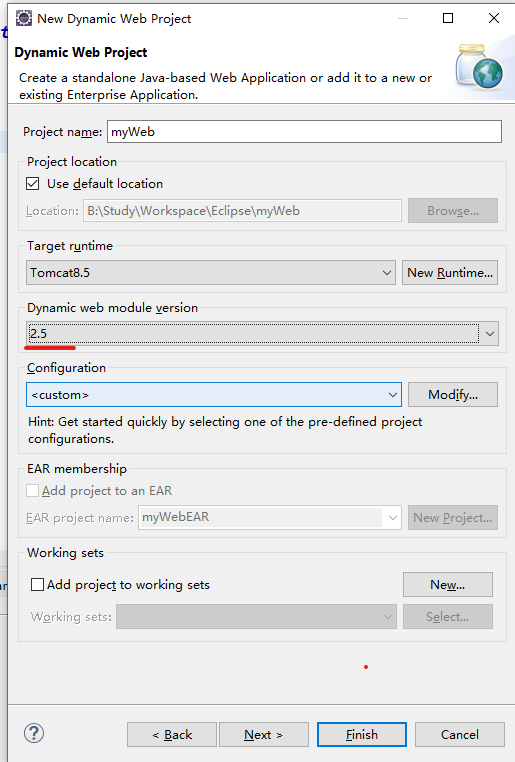Enable Add project to working sets
This screenshot has width=515, height=762.
tap(37, 584)
